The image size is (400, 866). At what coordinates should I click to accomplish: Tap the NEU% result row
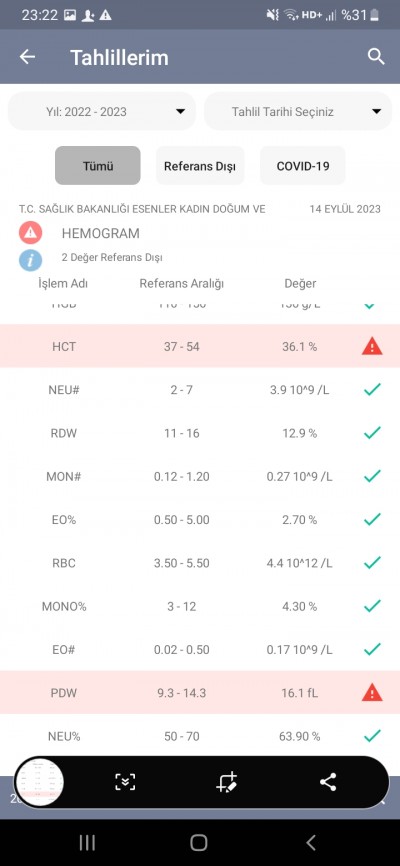point(200,736)
